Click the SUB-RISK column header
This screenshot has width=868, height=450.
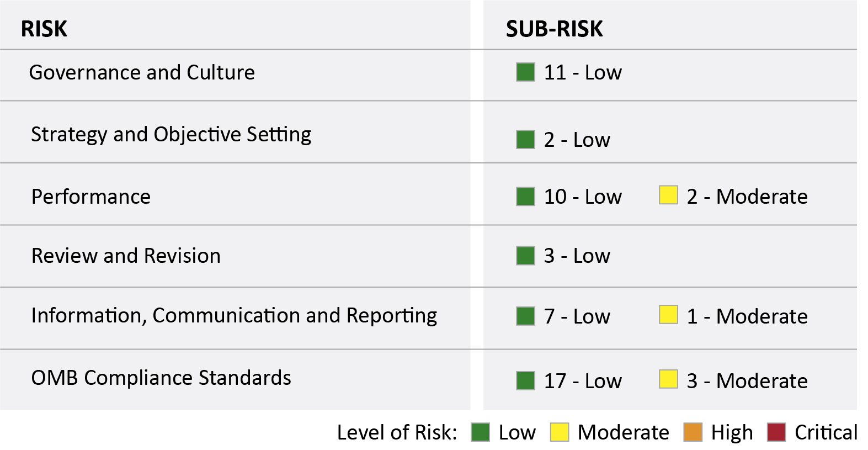(x=554, y=29)
